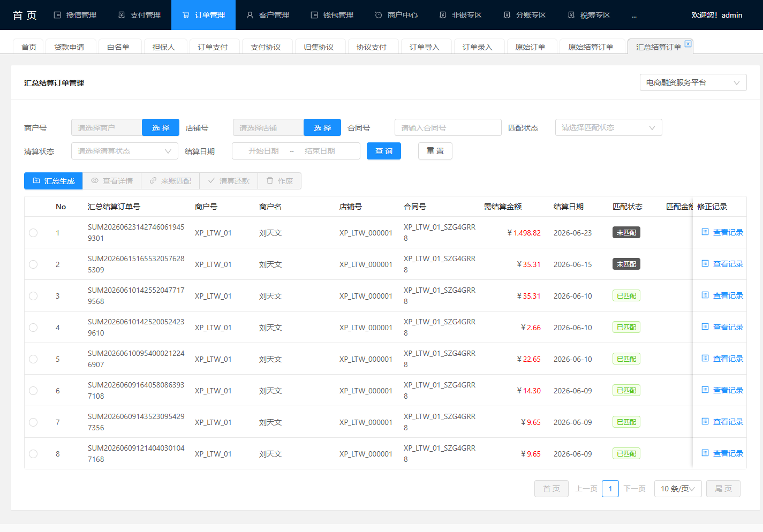Click 选择 button next to store field
763x532 pixels.
click(x=322, y=127)
